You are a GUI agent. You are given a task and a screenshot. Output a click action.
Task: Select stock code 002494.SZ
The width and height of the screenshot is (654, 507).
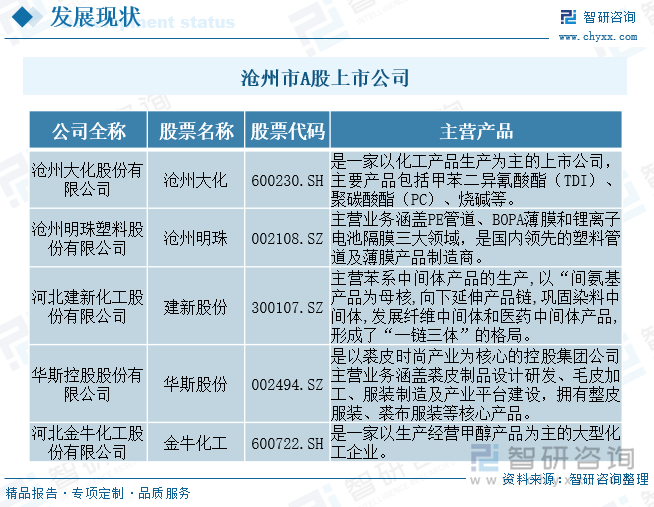coord(287,384)
